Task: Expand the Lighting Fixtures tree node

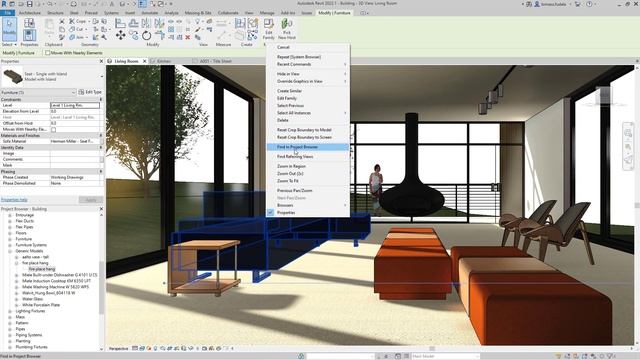Action: click(10, 311)
